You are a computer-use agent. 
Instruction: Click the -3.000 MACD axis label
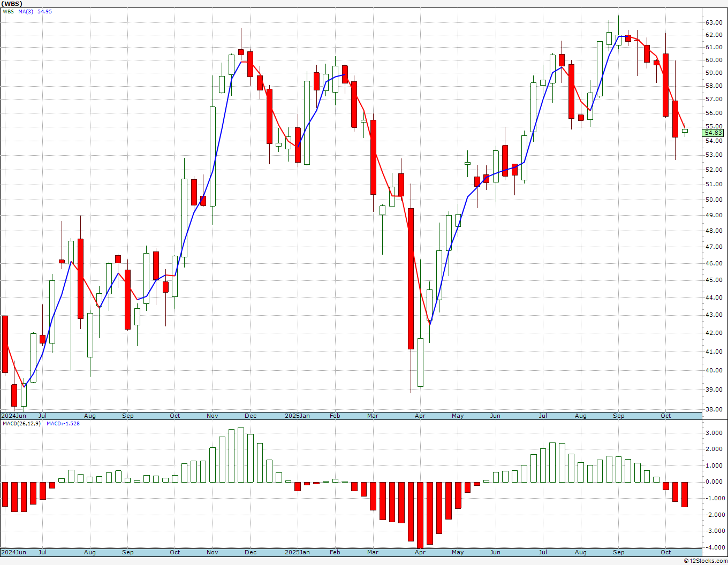pos(715,531)
